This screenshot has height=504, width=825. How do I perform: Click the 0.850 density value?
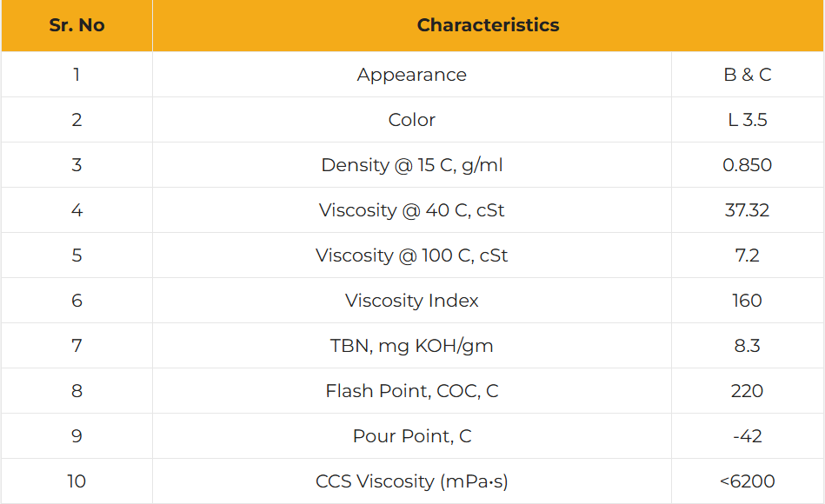coord(747,164)
